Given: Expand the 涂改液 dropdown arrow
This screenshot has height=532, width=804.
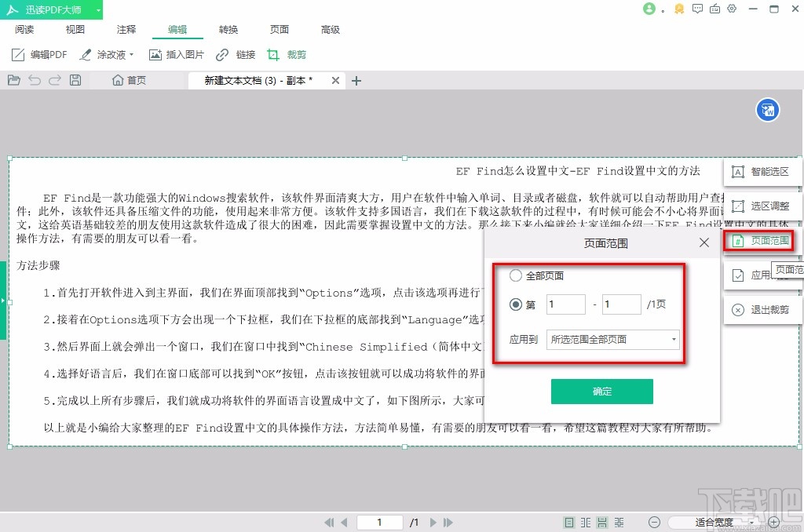Looking at the screenshot, I should click(x=132, y=54).
